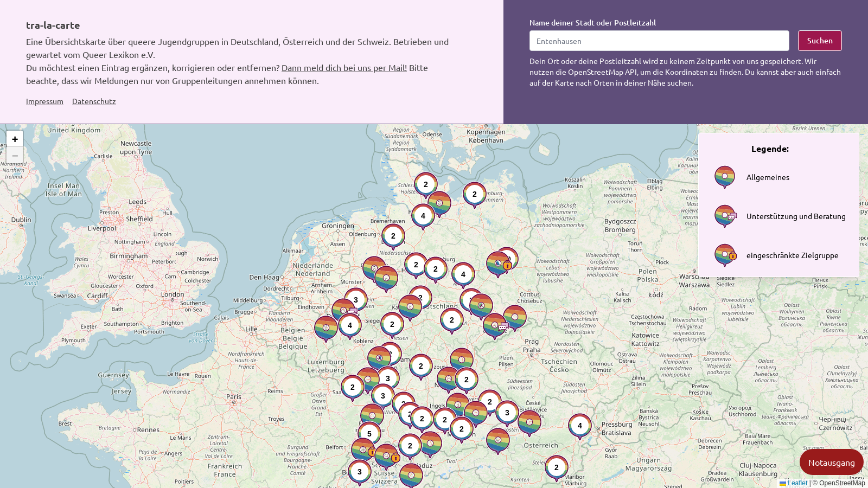The image size is (868, 488).
Task: Click the Legende heading
Action: click(770, 149)
